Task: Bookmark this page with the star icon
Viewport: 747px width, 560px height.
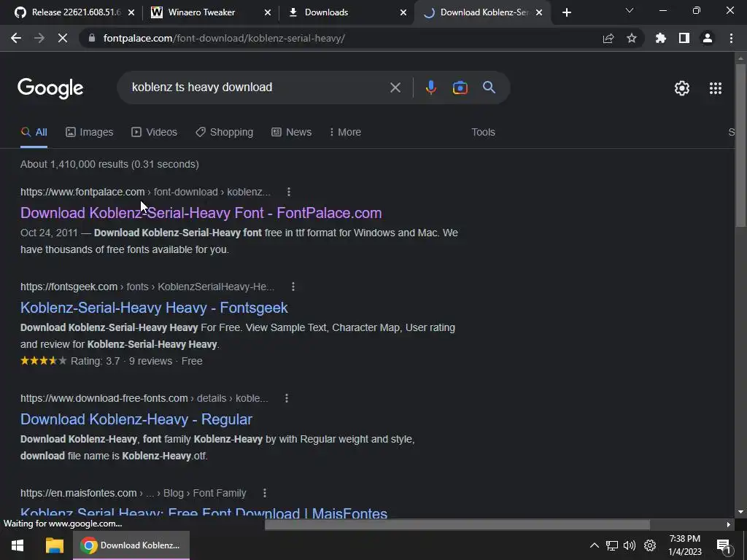Action: [632, 38]
